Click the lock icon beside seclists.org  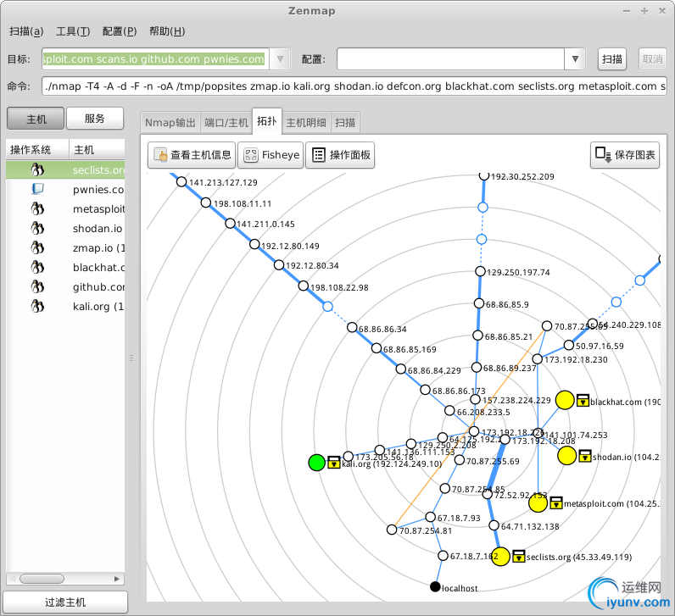coord(519,556)
